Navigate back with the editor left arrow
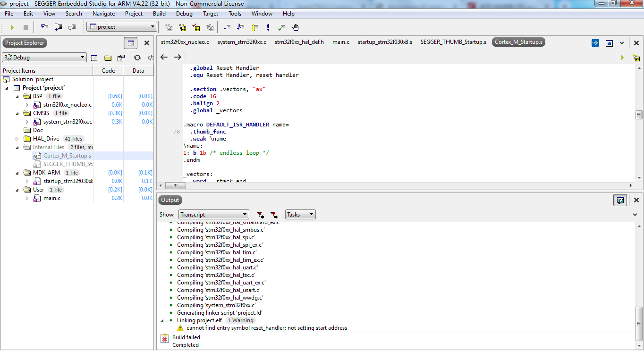 tap(164, 57)
